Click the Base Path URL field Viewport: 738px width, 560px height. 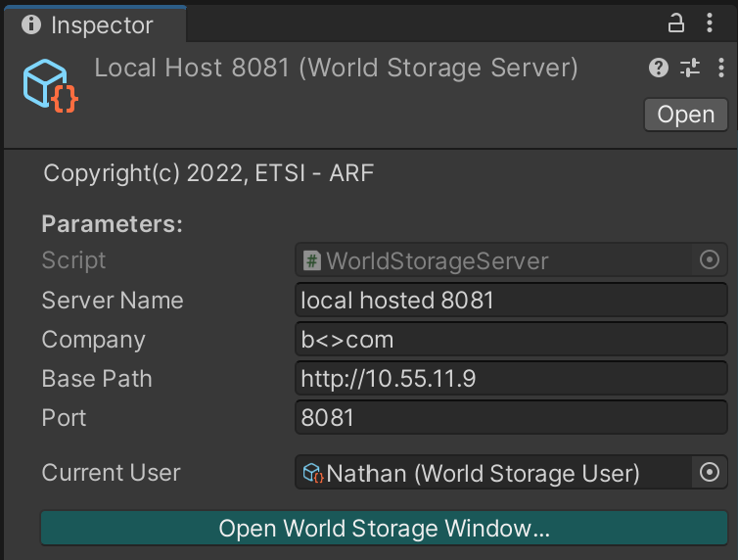[x=511, y=379]
